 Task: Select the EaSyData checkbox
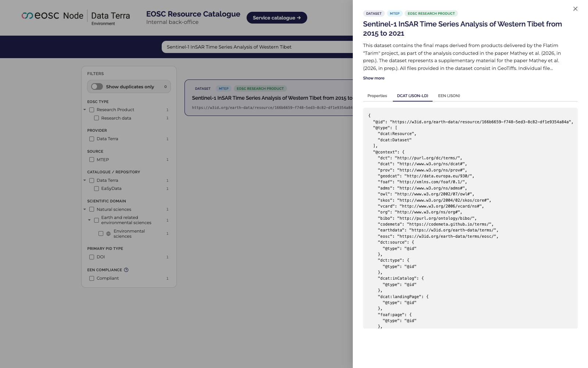coord(96,188)
